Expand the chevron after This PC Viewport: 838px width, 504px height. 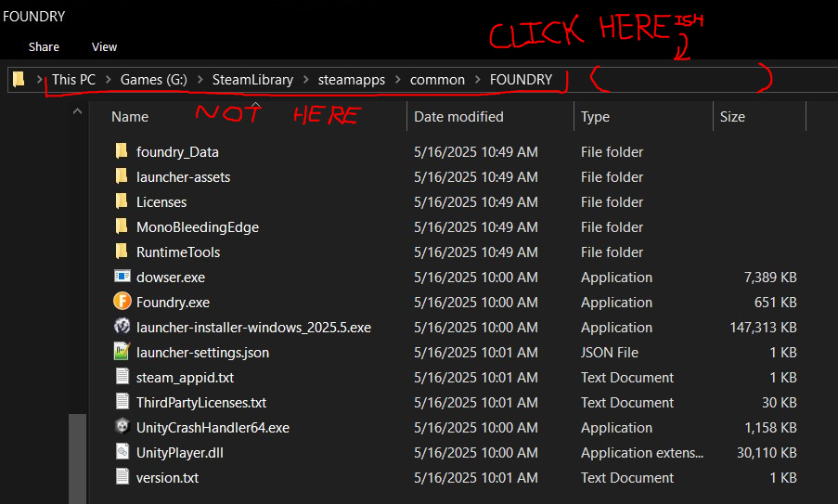108,80
